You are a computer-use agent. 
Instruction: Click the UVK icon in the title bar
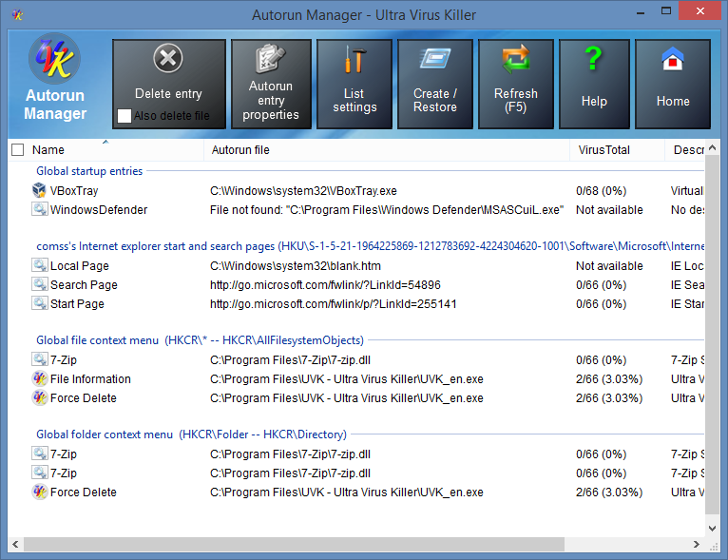(x=18, y=15)
